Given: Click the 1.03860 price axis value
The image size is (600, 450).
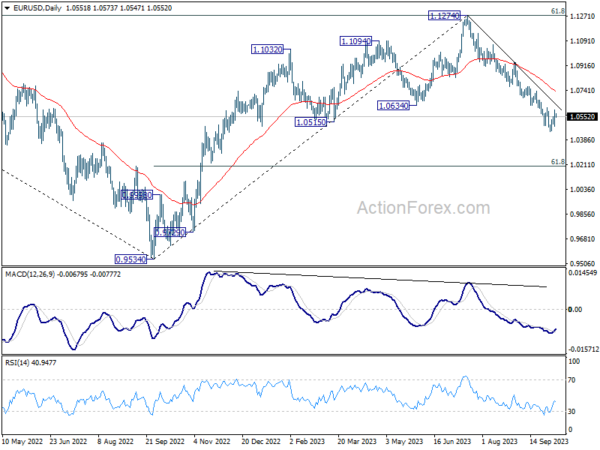Looking at the screenshot, I should (x=582, y=140).
